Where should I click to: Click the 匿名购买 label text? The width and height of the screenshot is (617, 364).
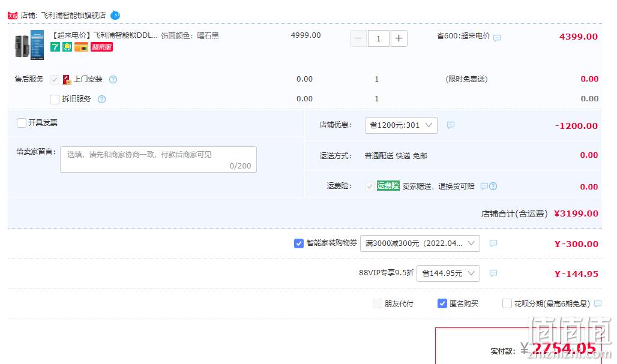[x=464, y=303]
